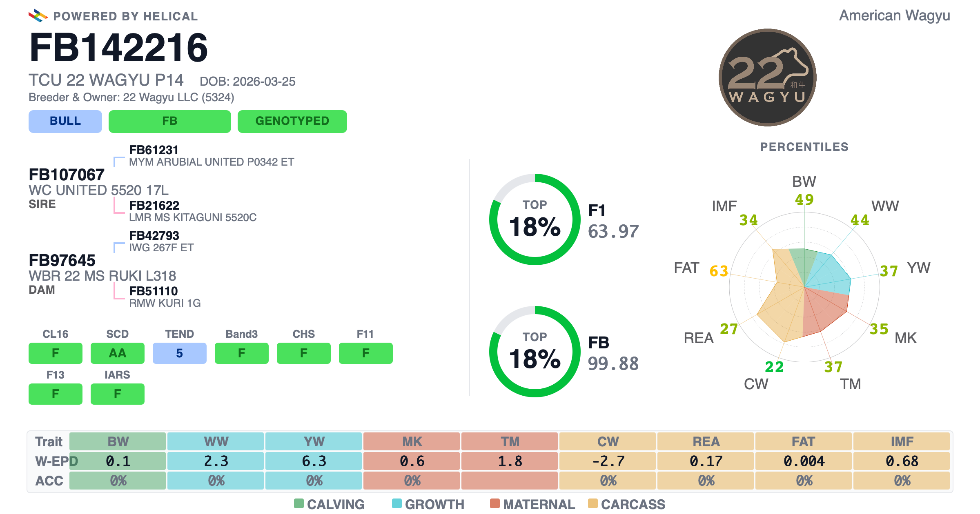Click the SCD AA result badge

pos(118,353)
